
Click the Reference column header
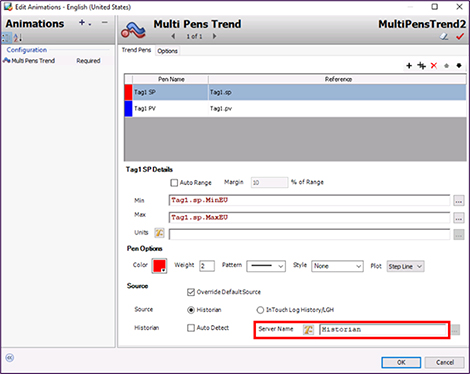pyautogui.click(x=337, y=79)
